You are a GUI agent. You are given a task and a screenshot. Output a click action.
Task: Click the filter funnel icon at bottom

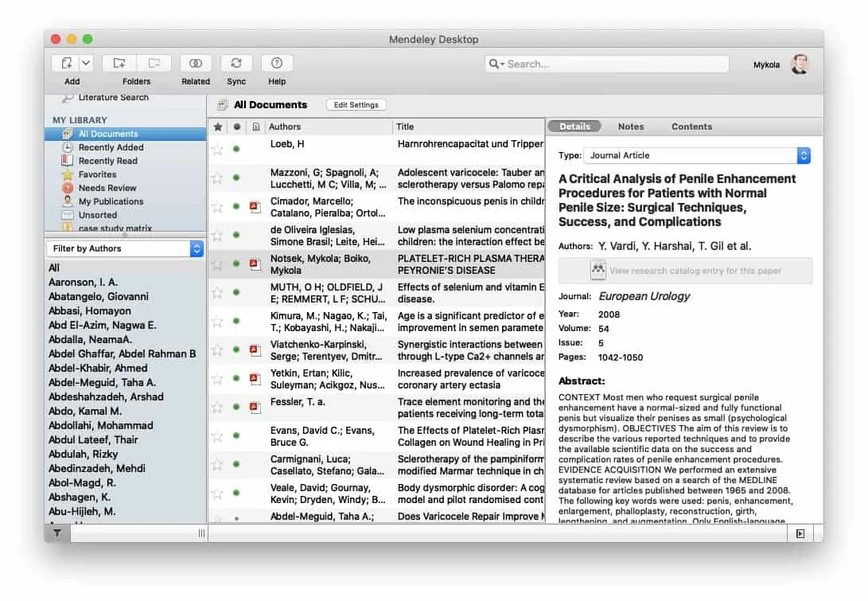pyautogui.click(x=57, y=533)
